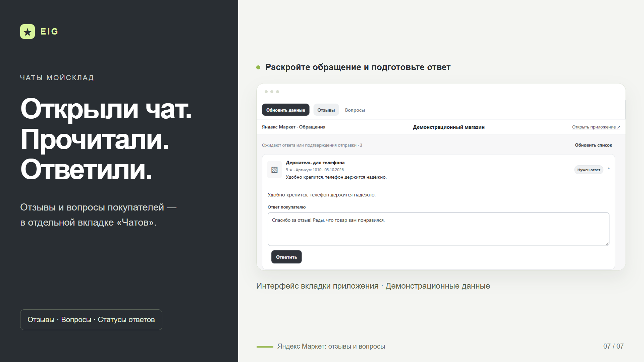Click into the Ответ покупателю text area
Viewport: 644px width, 362px height.
coord(438,229)
